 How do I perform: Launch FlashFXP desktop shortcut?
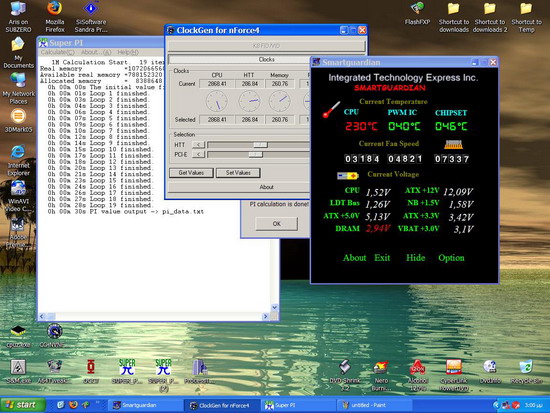coord(417,13)
